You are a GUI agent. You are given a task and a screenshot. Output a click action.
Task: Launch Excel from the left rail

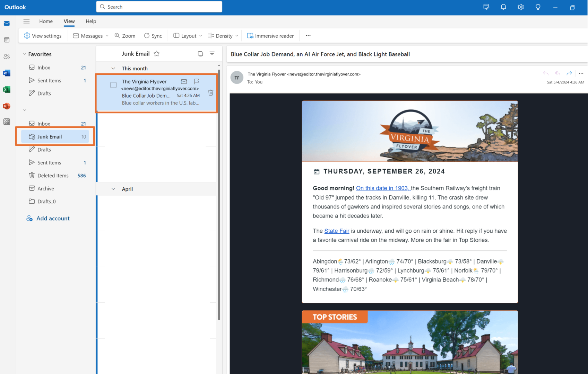coord(7,89)
